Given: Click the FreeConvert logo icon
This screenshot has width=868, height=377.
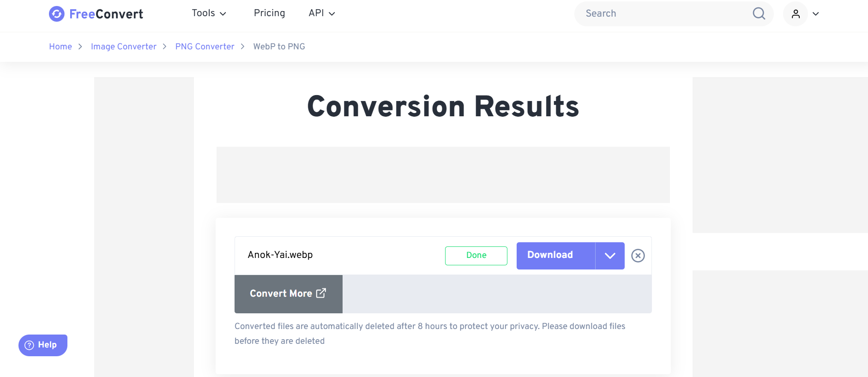Looking at the screenshot, I should 57,14.
